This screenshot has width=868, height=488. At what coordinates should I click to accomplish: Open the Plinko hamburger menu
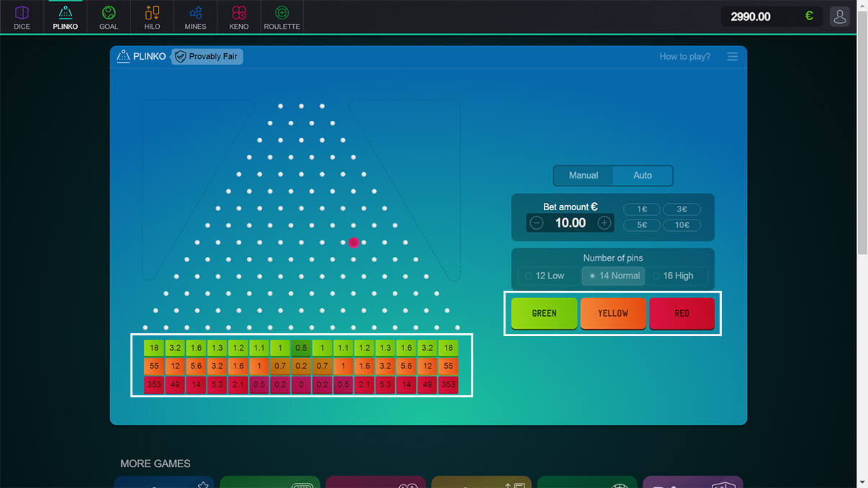tap(733, 57)
